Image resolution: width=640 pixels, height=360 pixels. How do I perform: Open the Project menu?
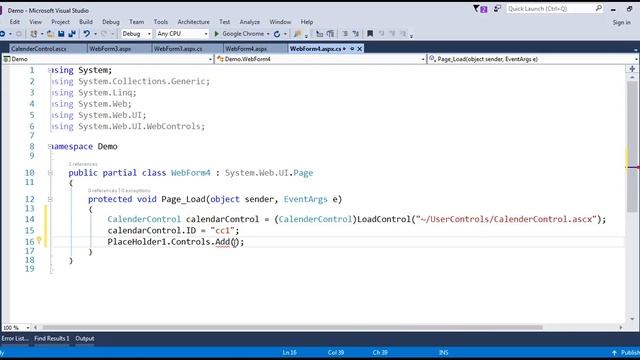click(x=60, y=22)
